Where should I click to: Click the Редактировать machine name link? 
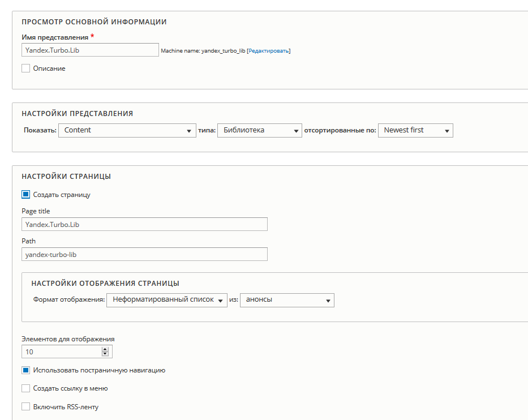tap(269, 51)
